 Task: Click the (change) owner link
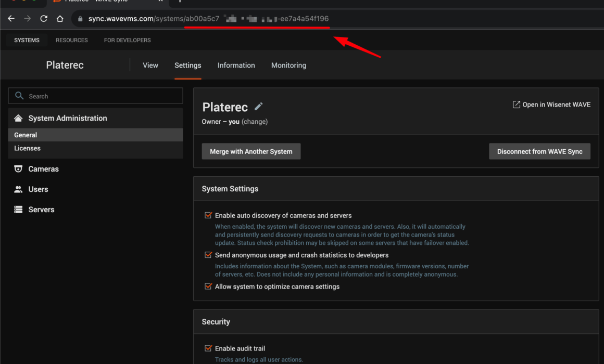click(255, 122)
